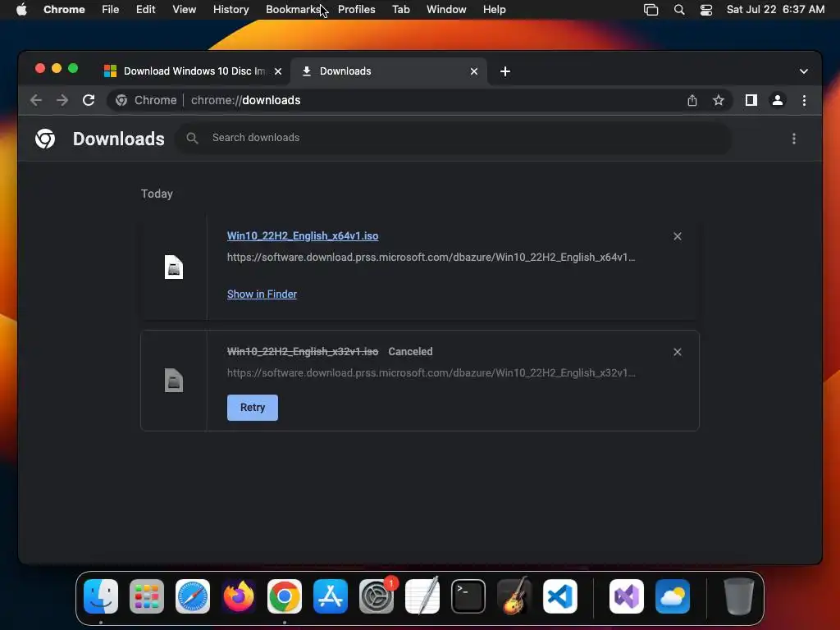Click the x32v1 microsoft.com source URL
This screenshot has width=840, height=630.
click(431, 373)
